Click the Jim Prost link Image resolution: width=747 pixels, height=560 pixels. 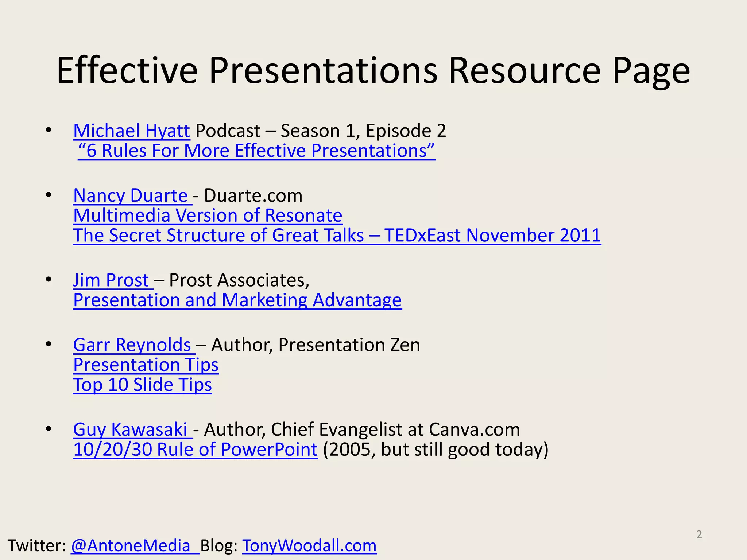click(111, 280)
